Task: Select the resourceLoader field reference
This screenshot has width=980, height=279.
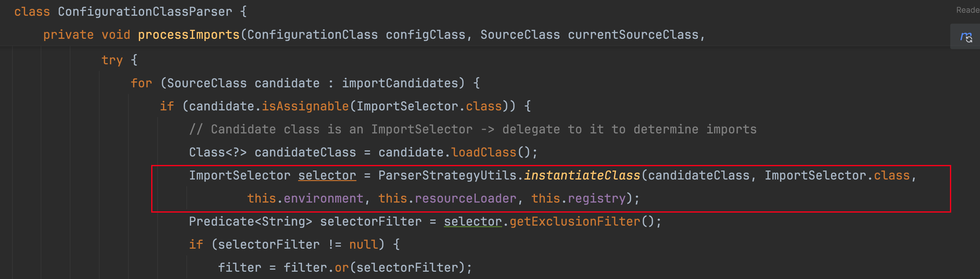Action: (466, 198)
